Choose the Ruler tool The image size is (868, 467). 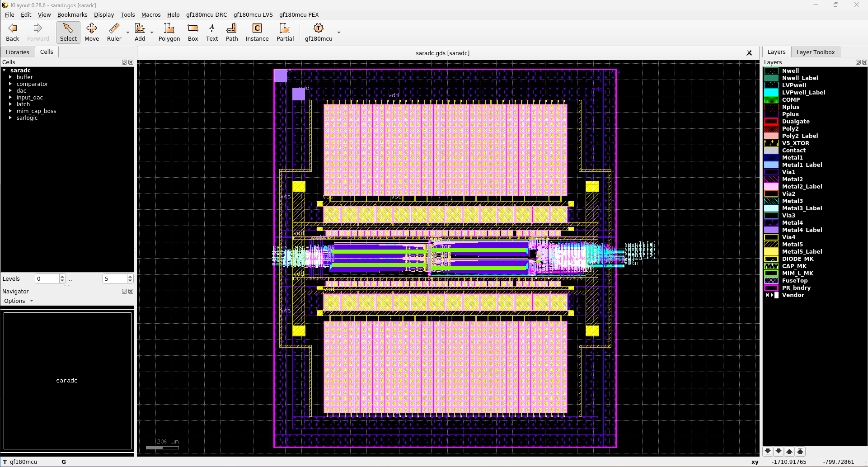click(114, 32)
